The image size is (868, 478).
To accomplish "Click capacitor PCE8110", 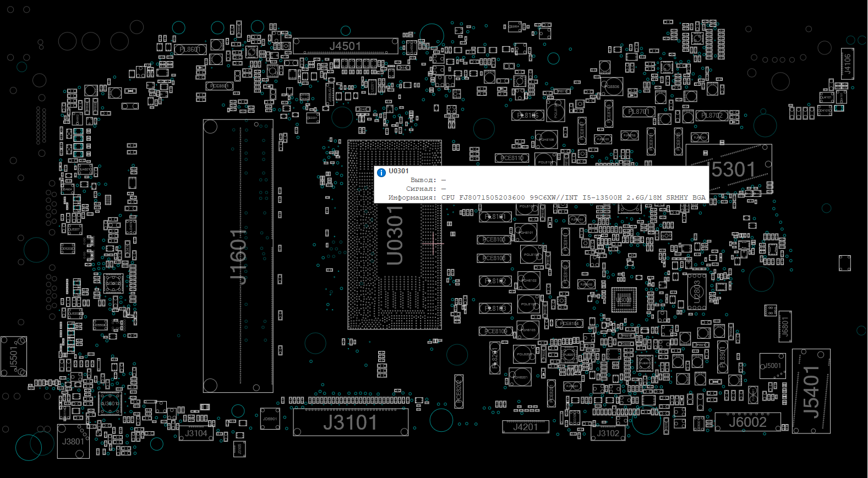I will click(x=511, y=158).
